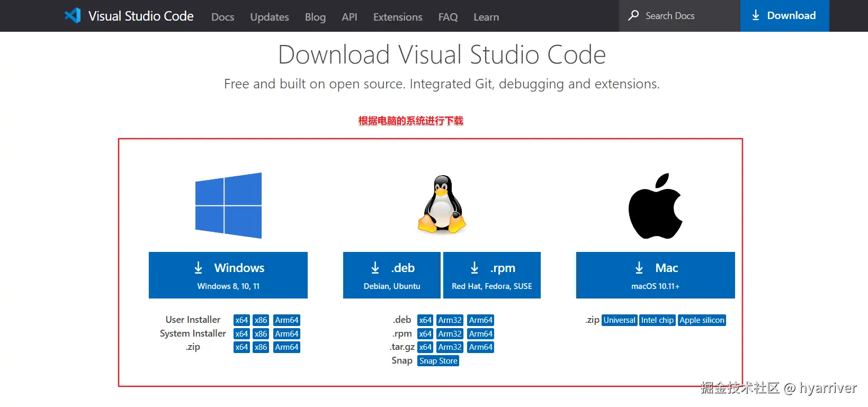Click the blue Download button in header
868x407 pixels.
[x=785, y=16]
